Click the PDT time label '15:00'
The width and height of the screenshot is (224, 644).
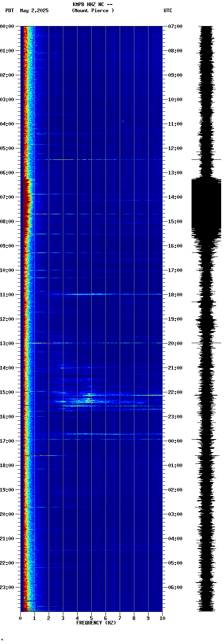(7, 392)
